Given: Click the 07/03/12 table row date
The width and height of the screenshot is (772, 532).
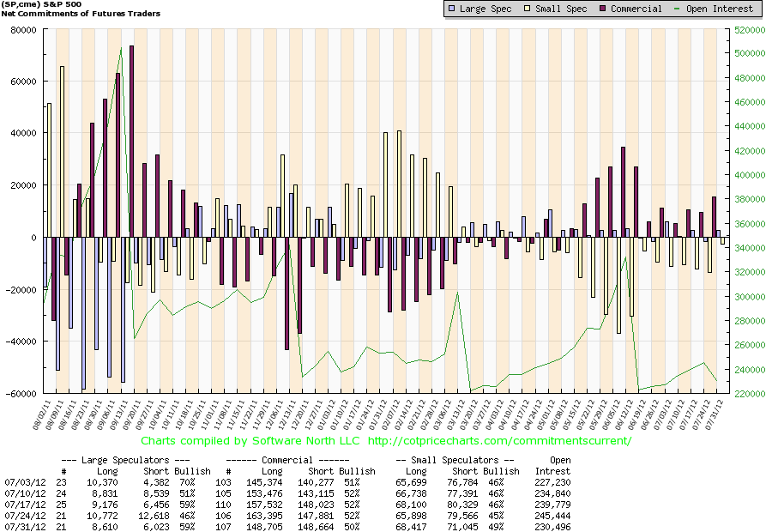Looking at the screenshot, I should point(25,483).
